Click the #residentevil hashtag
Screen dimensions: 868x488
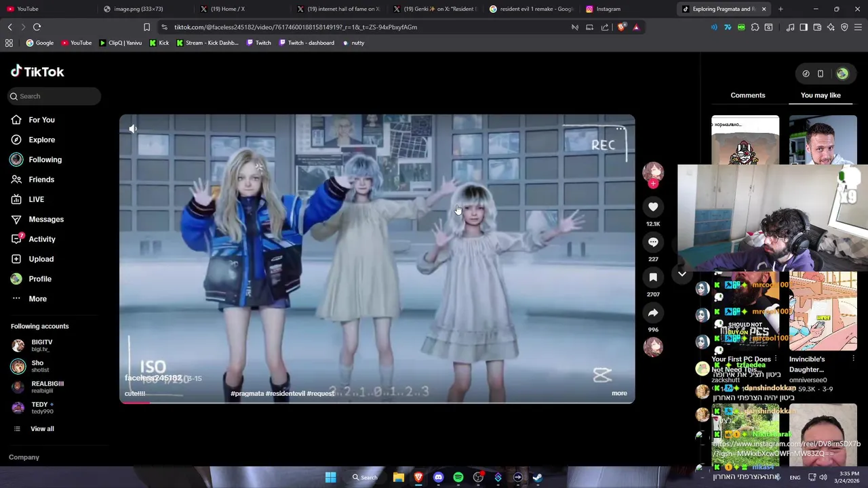click(285, 393)
